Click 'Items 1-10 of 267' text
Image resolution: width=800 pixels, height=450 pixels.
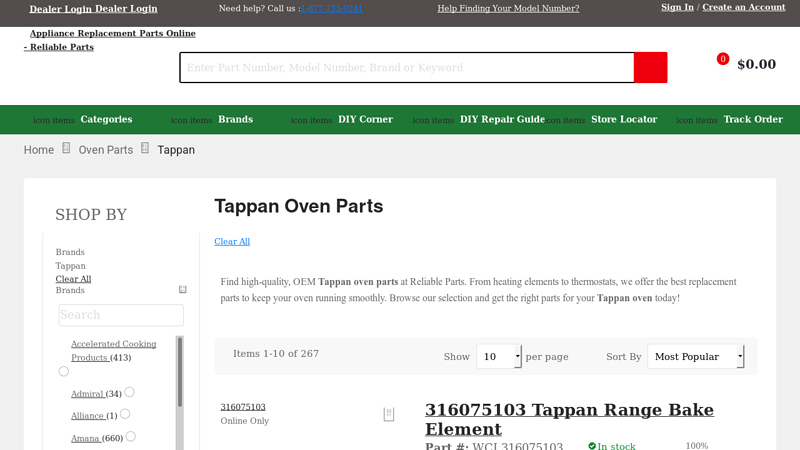[276, 354]
